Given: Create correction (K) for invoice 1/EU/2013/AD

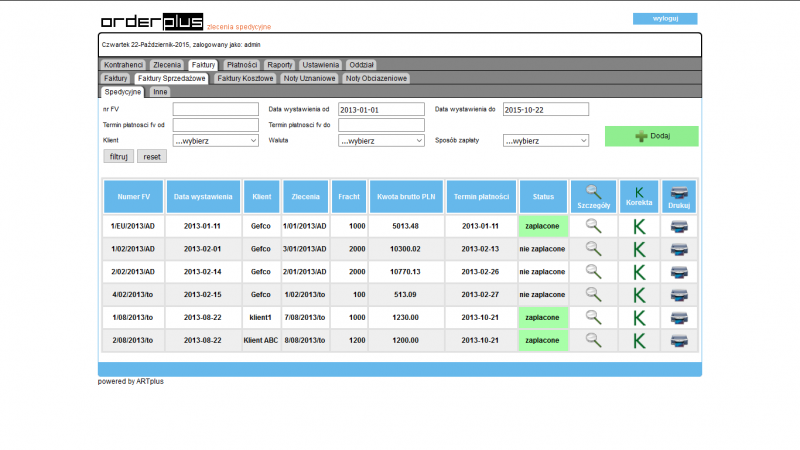Looking at the screenshot, I should [639, 227].
